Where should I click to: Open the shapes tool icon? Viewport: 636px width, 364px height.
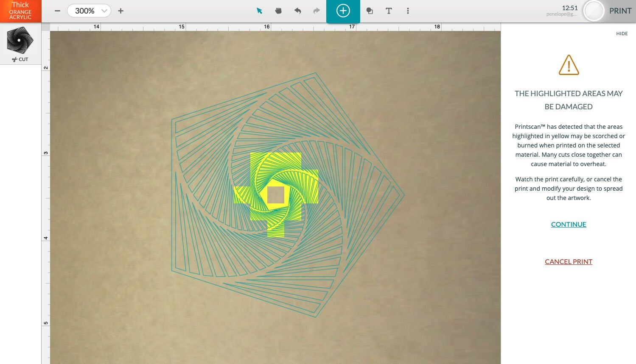(370, 11)
